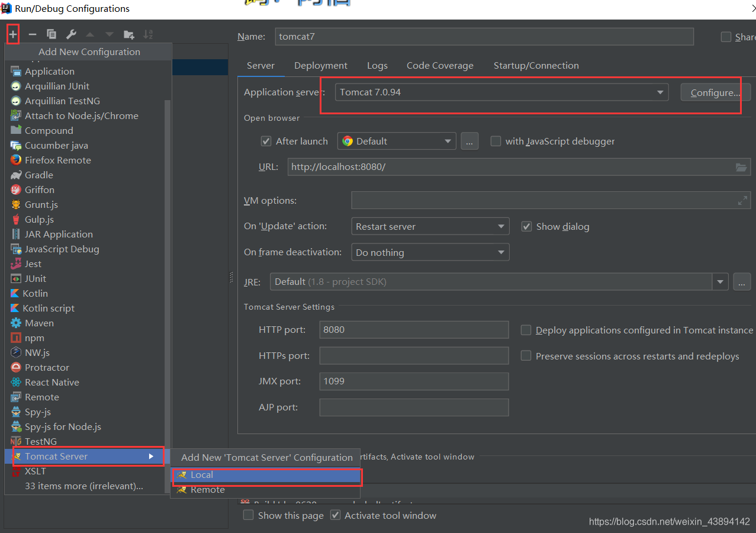The width and height of the screenshot is (756, 533).
Task: Switch to the Deployment tab
Action: (x=321, y=65)
